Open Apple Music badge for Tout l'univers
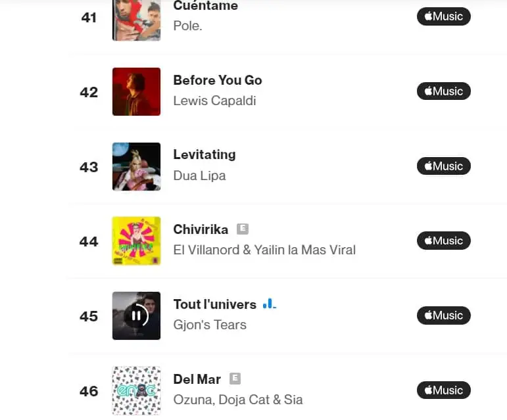This screenshot has width=507, height=420. [x=444, y=315]
